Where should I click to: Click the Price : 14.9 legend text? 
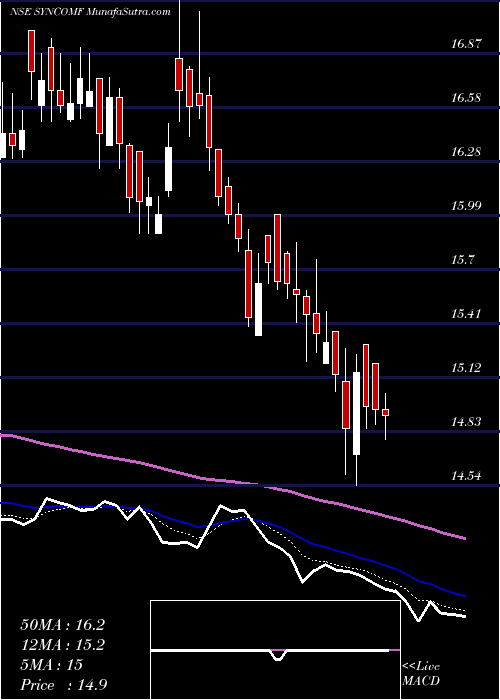[x=64, y=685]
